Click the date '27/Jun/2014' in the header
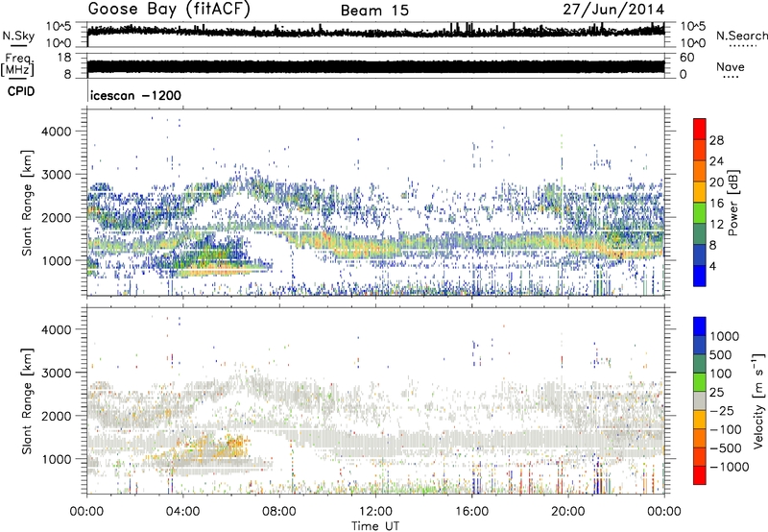Viewport: 768px width, 532px height. click(x=613, y=10)
